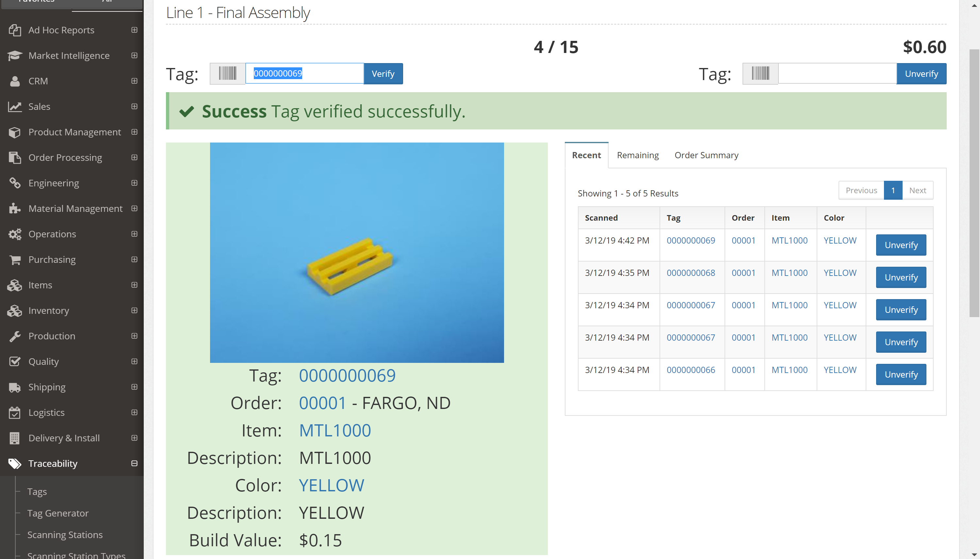Click the Market Intelligence graduation cap icon
Image resolution: width=980 pixels, height=559 pixels.
(15, 56)
